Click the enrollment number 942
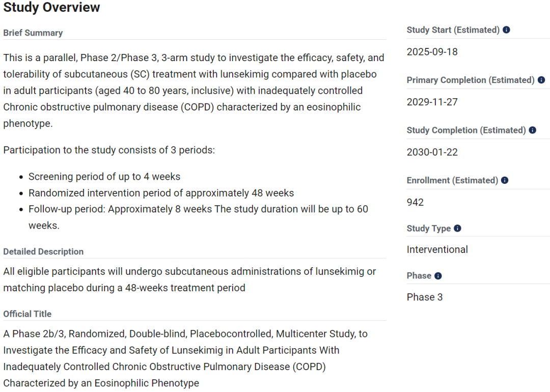The height and width of the screenshot is (392, 550). coord(416,202)
